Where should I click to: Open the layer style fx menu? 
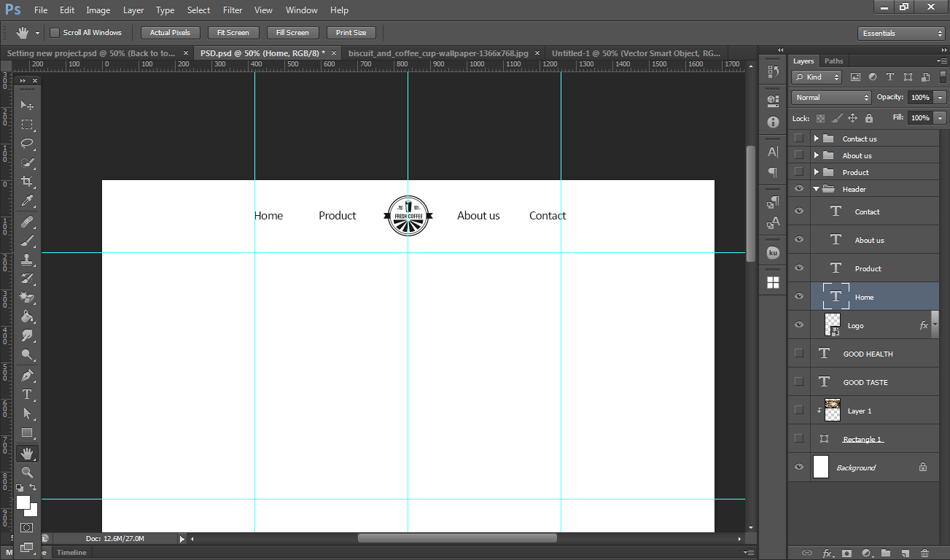[x=827, y=553]
